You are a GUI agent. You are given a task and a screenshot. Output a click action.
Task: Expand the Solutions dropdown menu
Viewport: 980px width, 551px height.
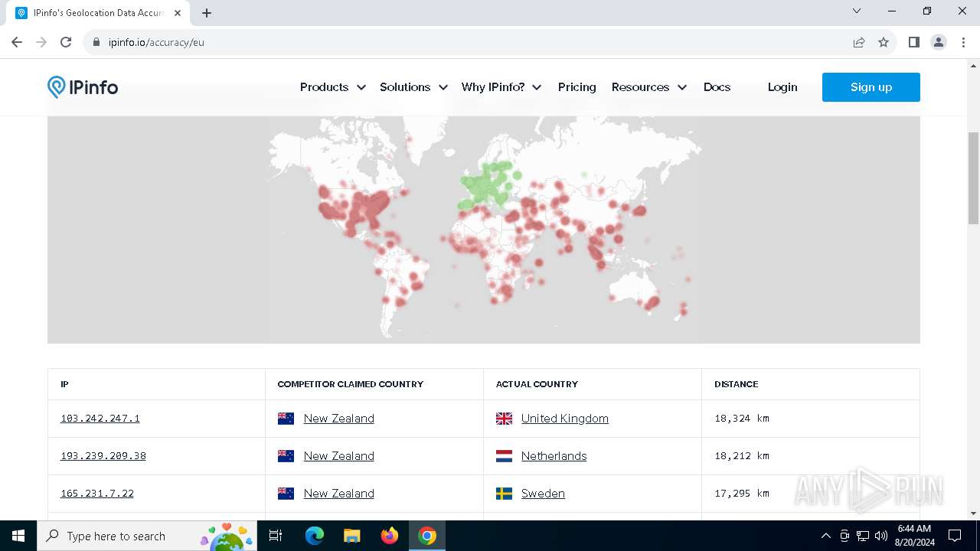[413, 87]
